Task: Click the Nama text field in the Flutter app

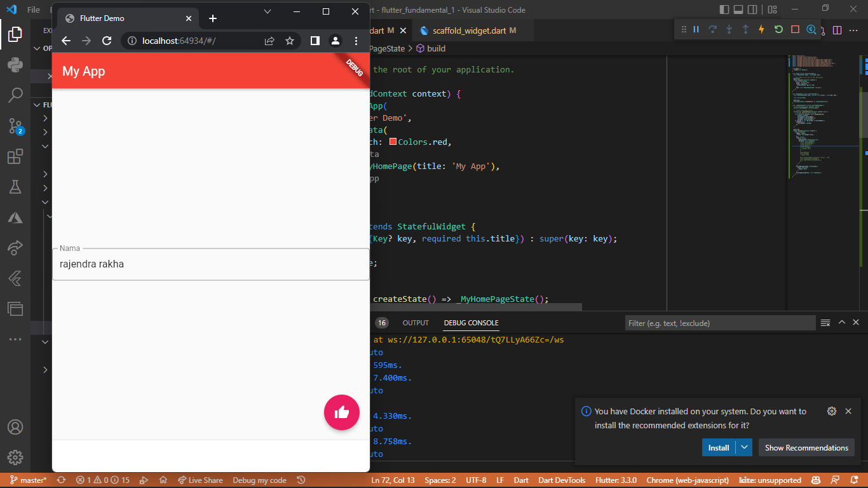Action: point(210,264)
